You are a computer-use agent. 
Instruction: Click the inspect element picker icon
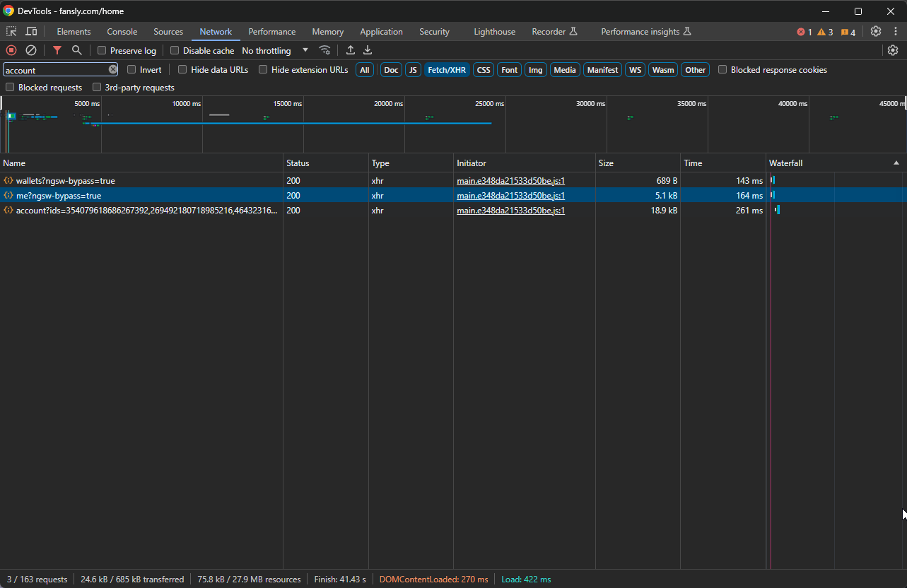tap(11, 32)
